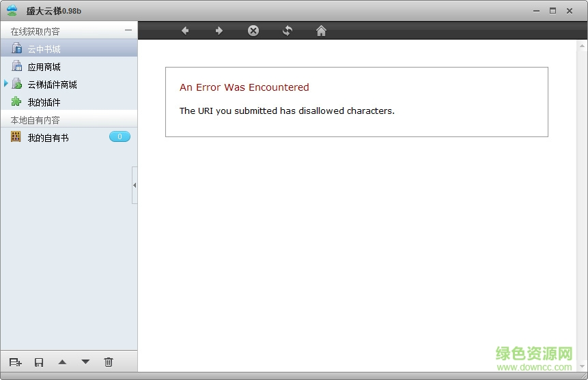
Task: Collapse the 在线获取内容 section
Action: click(128, 31)
